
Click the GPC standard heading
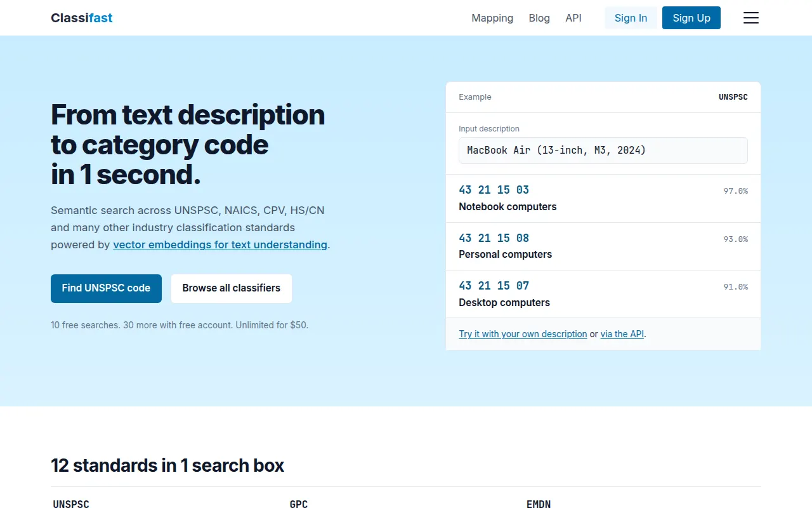[x=299, y=504]
